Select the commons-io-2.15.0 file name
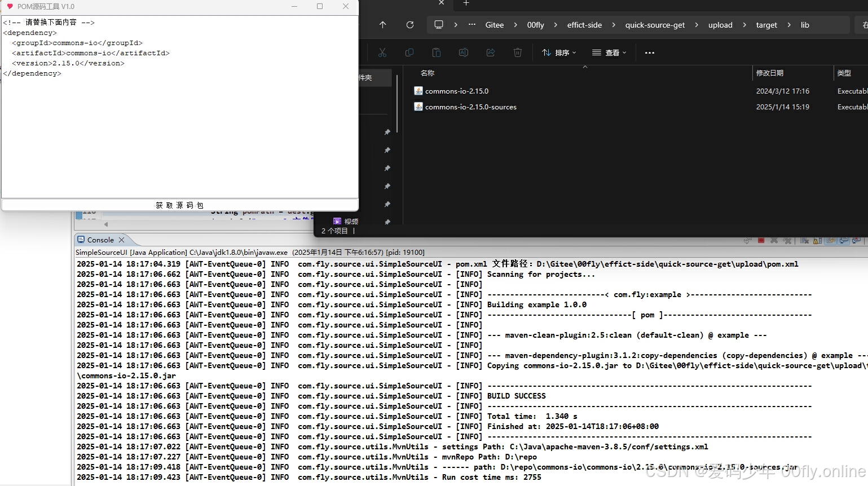Screen dimensions: 868x486 coord(457,91)
